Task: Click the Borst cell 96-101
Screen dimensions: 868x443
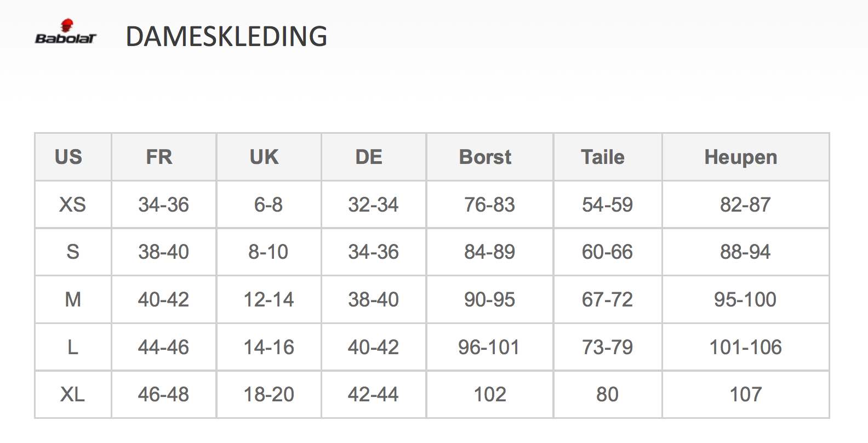Action: pyautogui.click(x=489, y=347)
